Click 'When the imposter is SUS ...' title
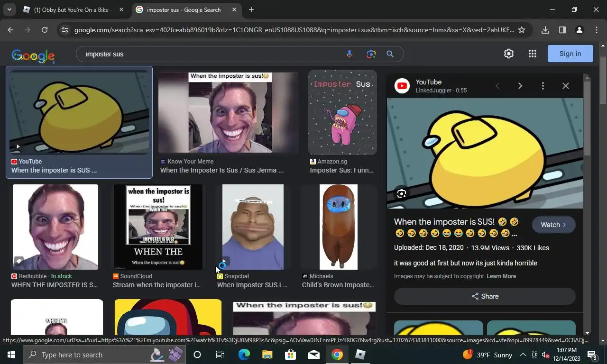This screenshot has width=607, height=364. coord(54,170)
